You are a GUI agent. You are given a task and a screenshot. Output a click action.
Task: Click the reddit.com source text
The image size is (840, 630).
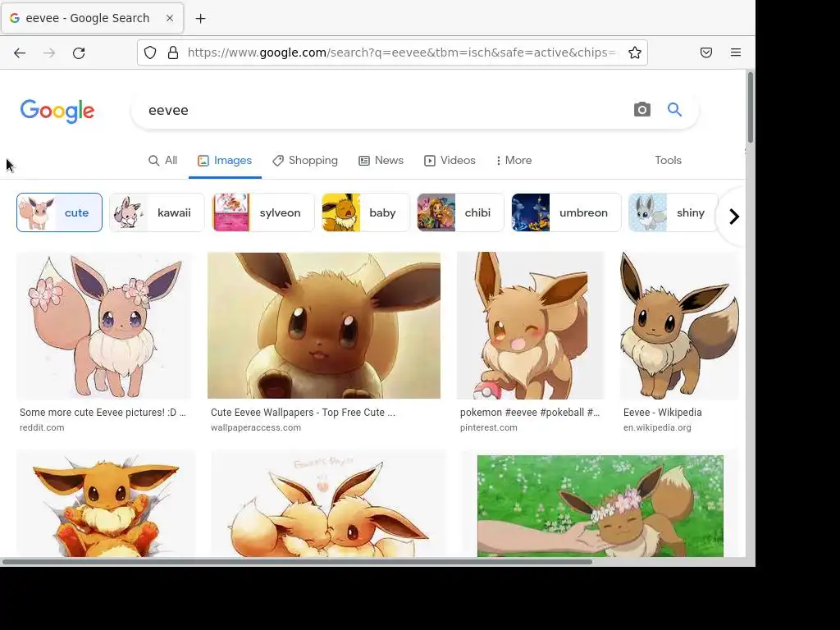[x=42, y=427]
